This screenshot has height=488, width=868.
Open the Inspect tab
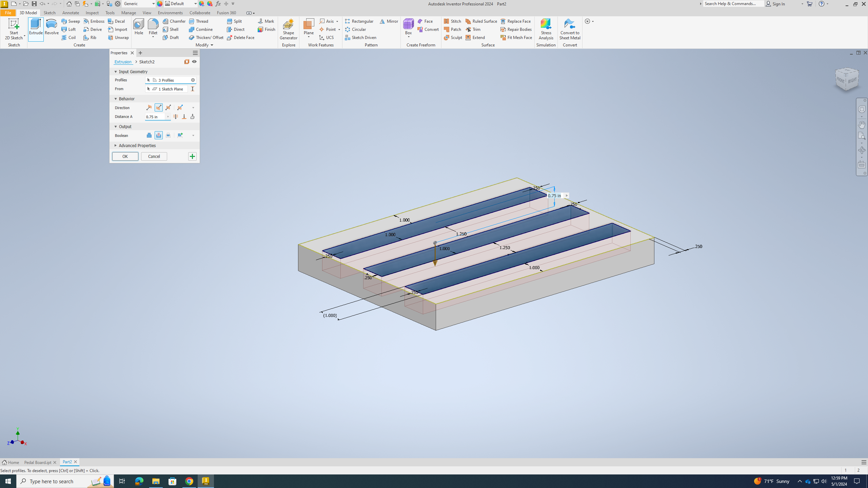click(92, 13)
